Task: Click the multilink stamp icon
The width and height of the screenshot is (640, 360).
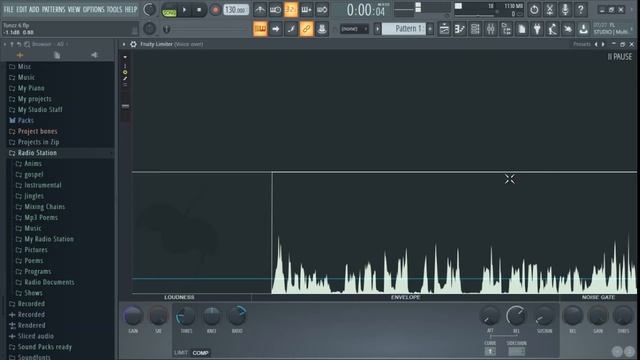Action: [322, 29]
